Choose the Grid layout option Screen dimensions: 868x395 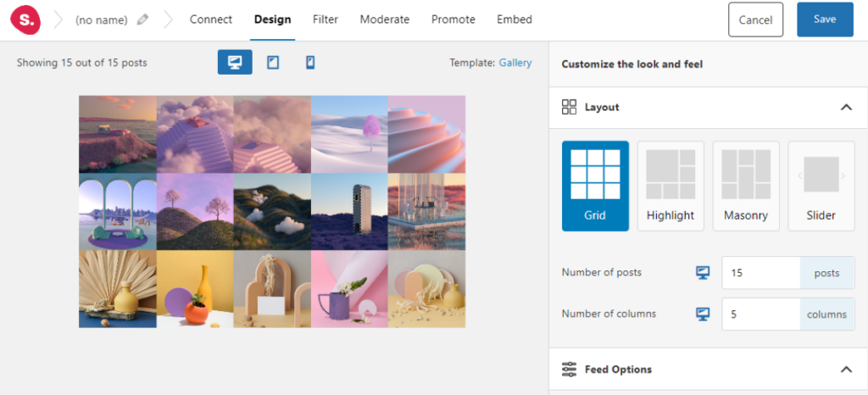595,186
